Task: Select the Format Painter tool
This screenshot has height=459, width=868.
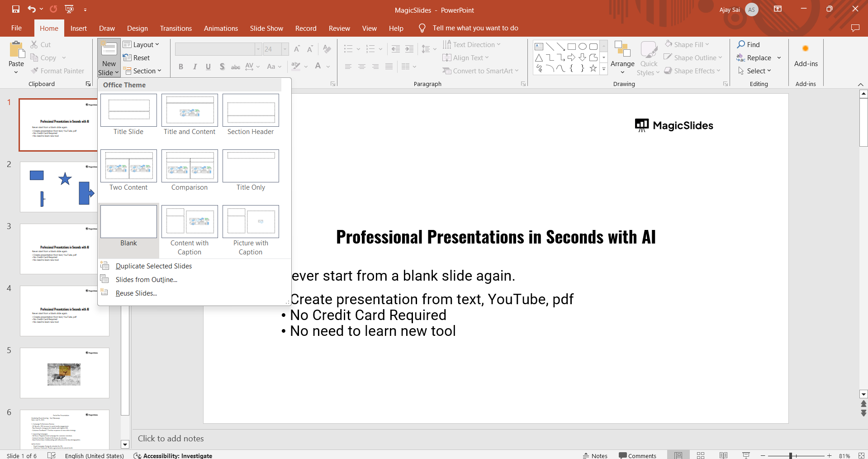Action: 57,71
